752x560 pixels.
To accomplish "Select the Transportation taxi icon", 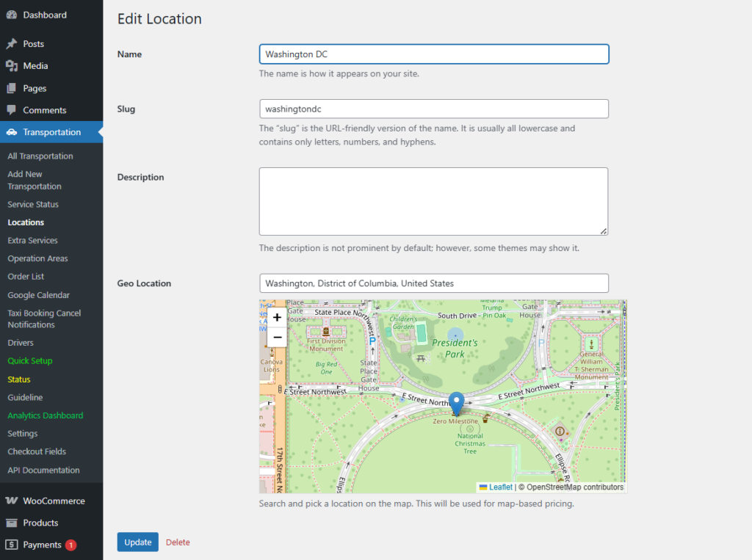I will pos(10,132).
